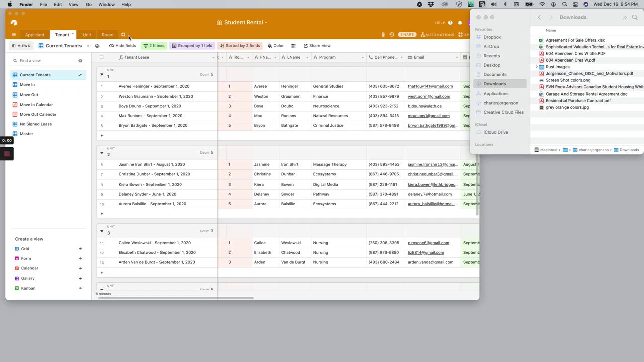Click Share view button
This screenshot has width=644, height=362.
(317, 46)
